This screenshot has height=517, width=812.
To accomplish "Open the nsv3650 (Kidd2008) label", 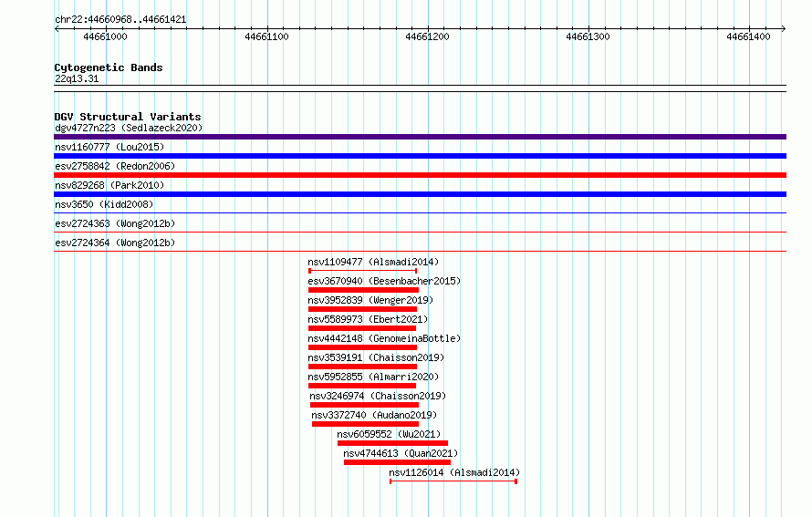I will click(x=104, y=204).
